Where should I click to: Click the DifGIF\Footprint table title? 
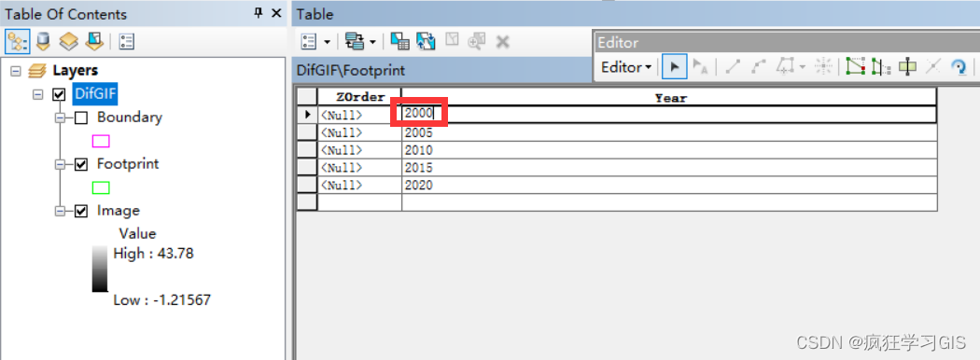(351, 71)
